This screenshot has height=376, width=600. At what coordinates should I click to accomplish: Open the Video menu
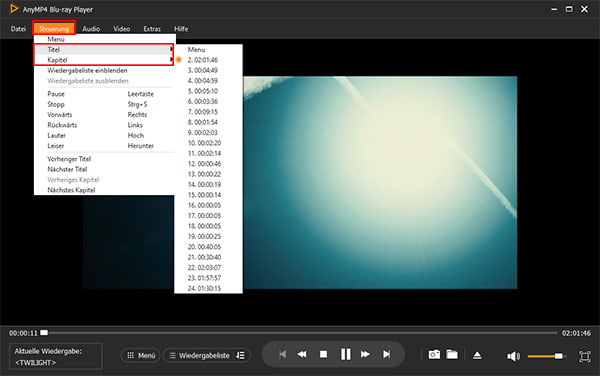point(121,29)
